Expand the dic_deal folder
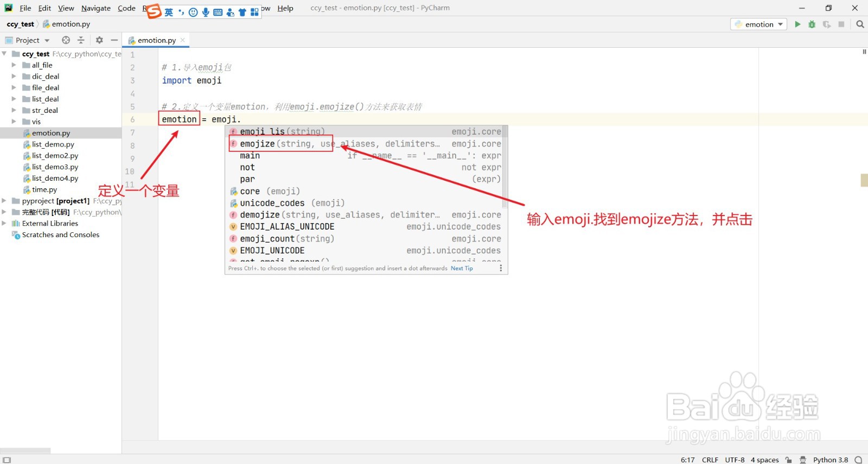 (x=14, y=77)
